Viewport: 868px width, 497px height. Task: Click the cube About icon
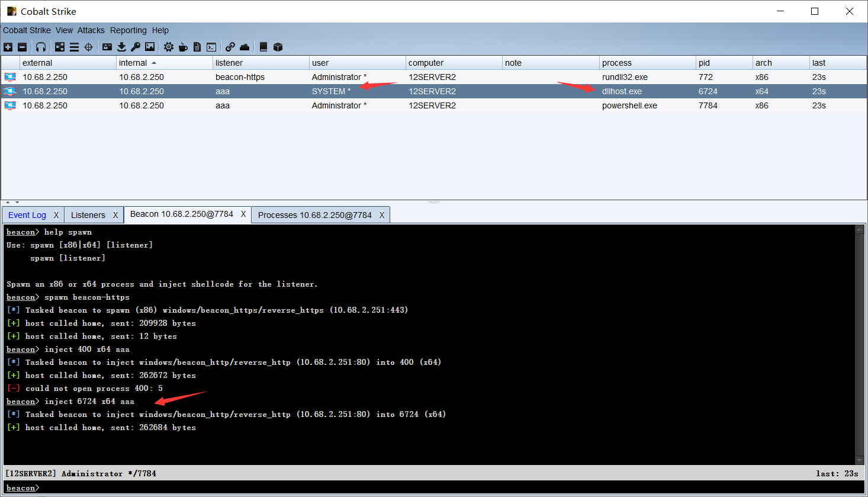[x=278, y=47]
